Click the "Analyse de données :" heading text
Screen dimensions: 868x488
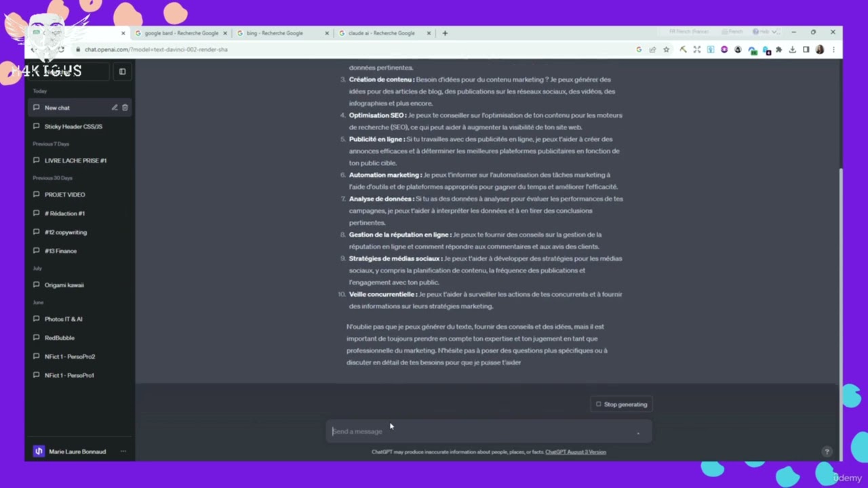(381, 199)
